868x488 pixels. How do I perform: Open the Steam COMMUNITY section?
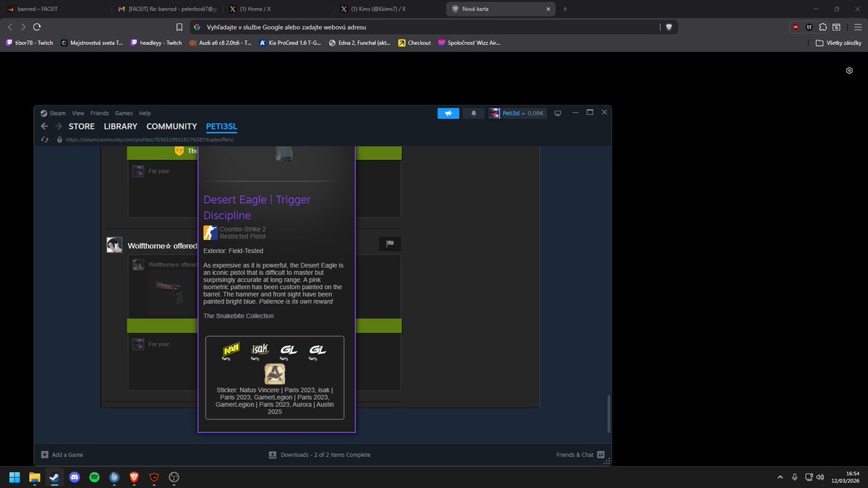tap(171, 127)
